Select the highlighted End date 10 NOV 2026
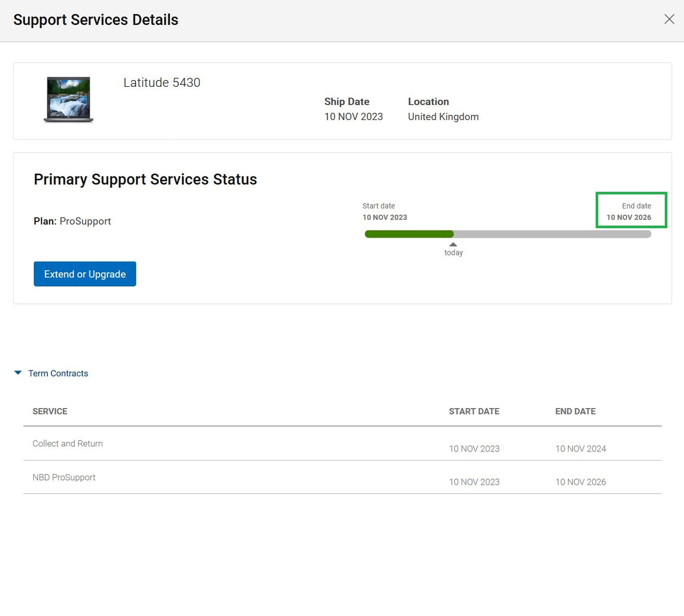 pyautogui.click(x=631, y=210)
